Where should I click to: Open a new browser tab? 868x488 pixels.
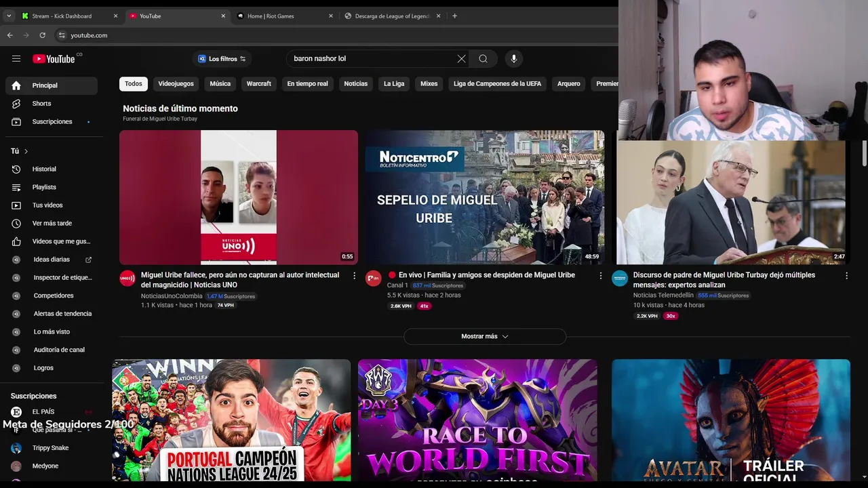pos(454,16)
